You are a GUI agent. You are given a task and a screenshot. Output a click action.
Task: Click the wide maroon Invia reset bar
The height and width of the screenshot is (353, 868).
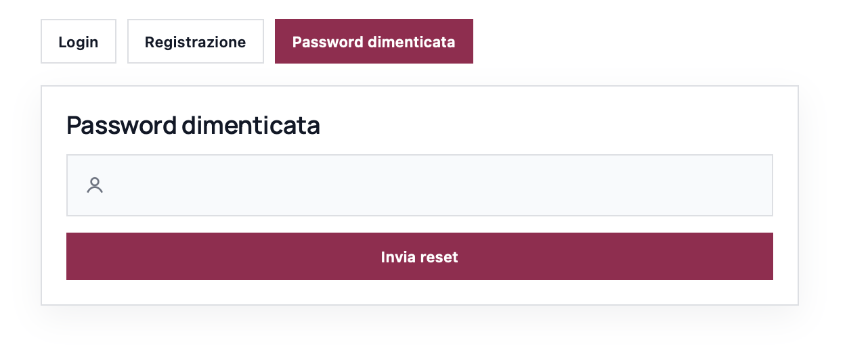click(x=419, y=257)
